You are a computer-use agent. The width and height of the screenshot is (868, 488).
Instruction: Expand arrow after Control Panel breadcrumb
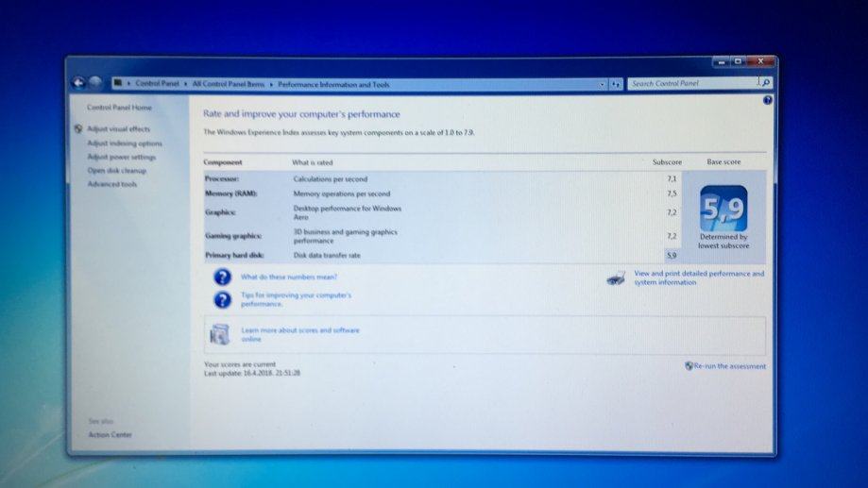tap(185, 84)
